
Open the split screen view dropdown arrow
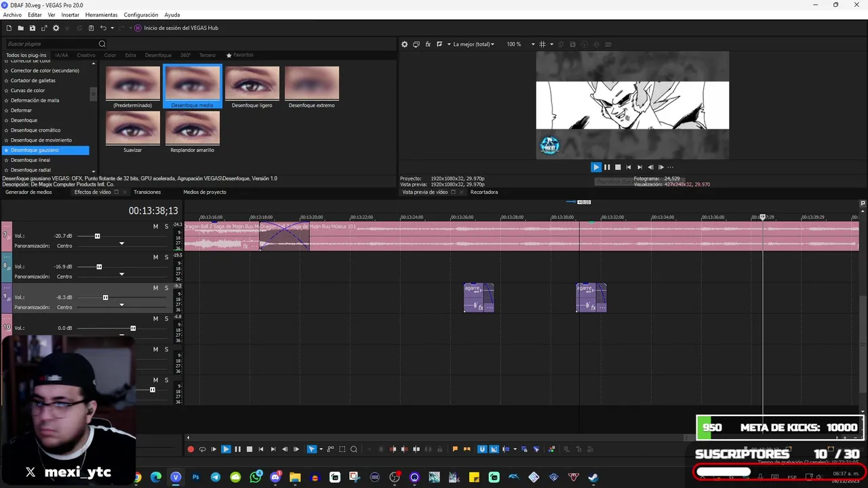click(x=449, y=44)
